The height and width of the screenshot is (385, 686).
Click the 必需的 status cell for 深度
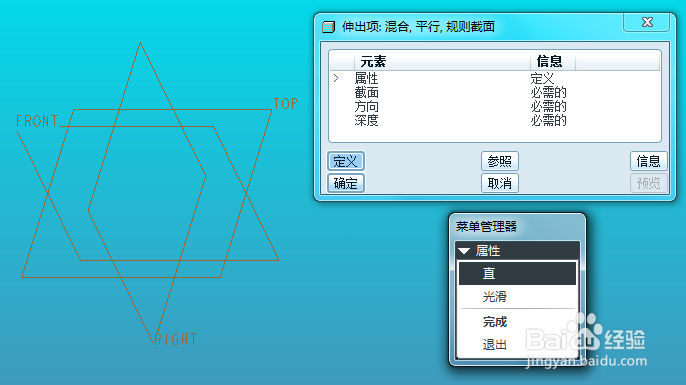[549, 120]
